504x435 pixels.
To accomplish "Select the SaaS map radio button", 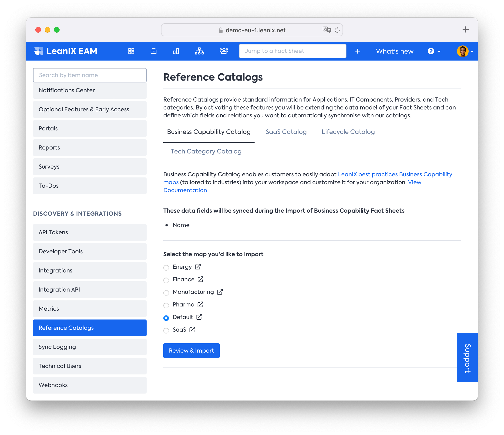I will point(166,330).
